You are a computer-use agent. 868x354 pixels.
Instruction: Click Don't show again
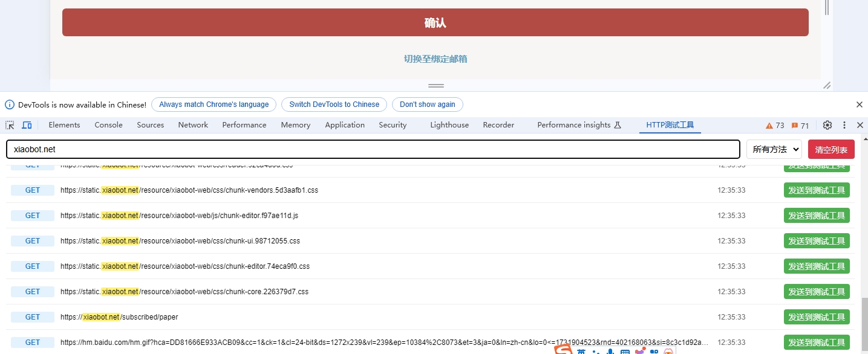click(x=428, y=105)
